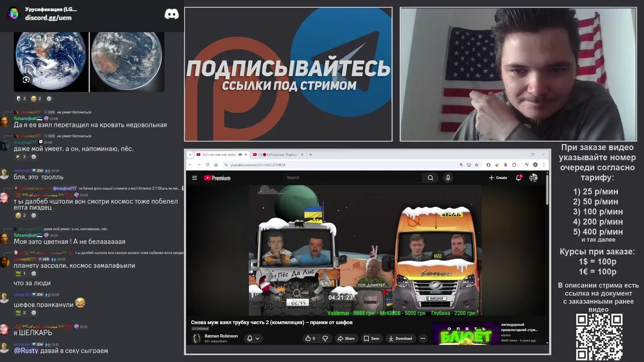Open Chrome three-dot menu
Image resolution: width=644 pixels, height=362 pixels.
pos(543,165)
